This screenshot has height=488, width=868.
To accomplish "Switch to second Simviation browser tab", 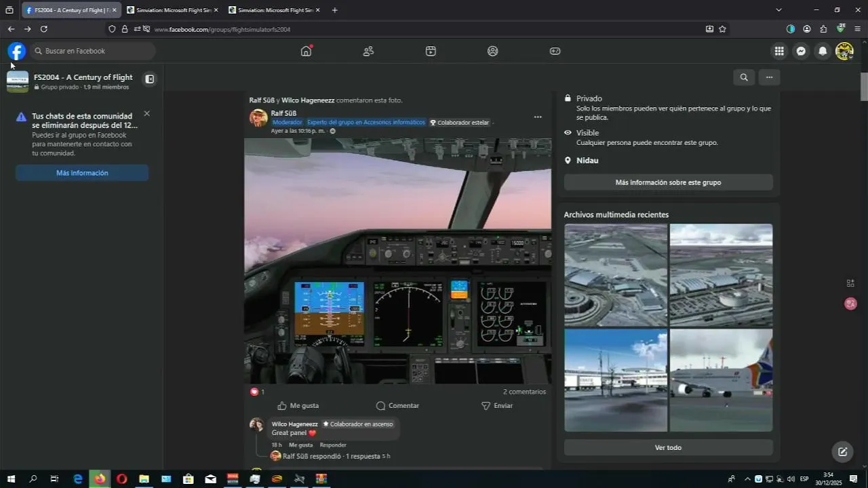I will click(x=275, y=10).
